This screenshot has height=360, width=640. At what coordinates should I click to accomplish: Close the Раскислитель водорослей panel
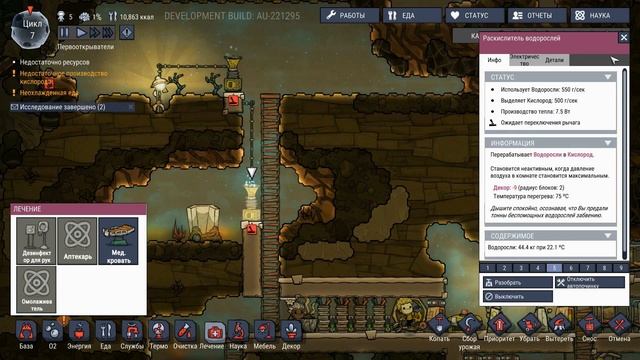coord(624,38)
